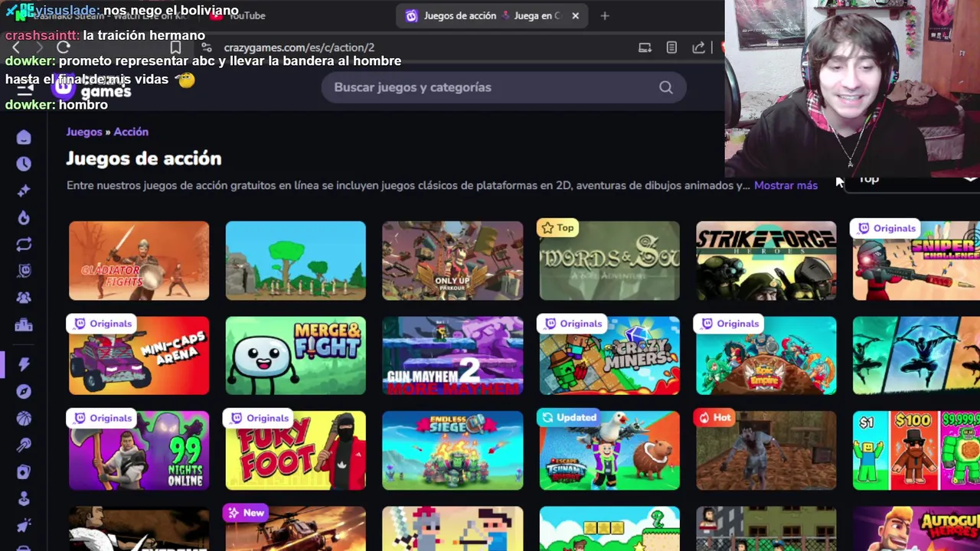Open Originals icon in sidebar

(24, 271)
